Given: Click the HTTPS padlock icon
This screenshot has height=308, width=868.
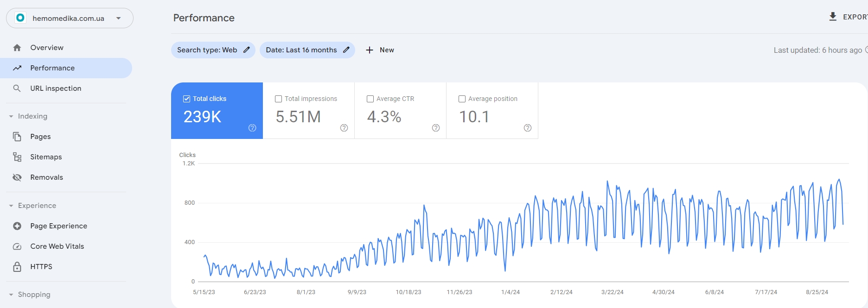Looking at the screenshot, I should point(17,267).
